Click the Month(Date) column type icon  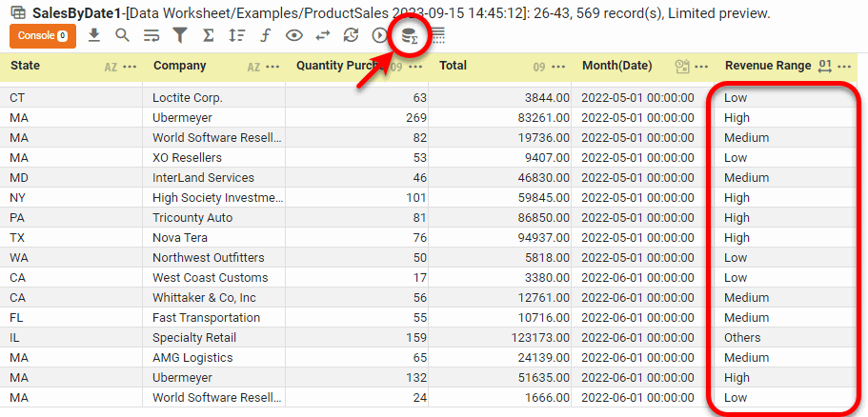point(681,67)
